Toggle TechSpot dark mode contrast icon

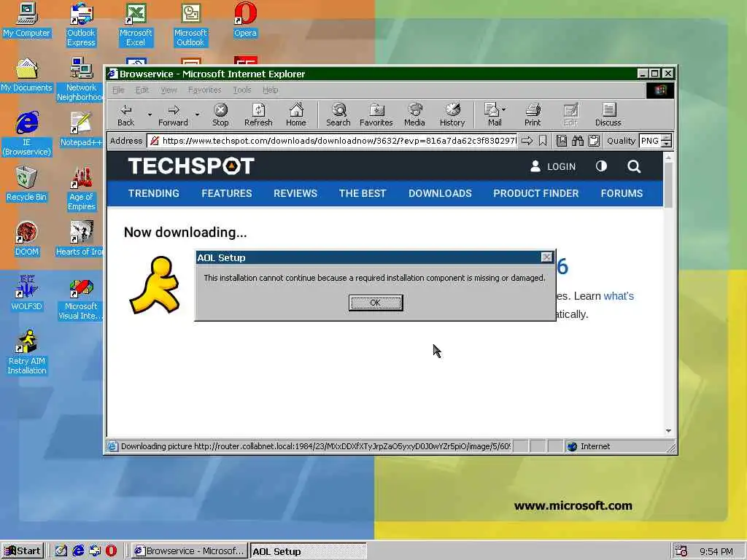click(601, 166)
